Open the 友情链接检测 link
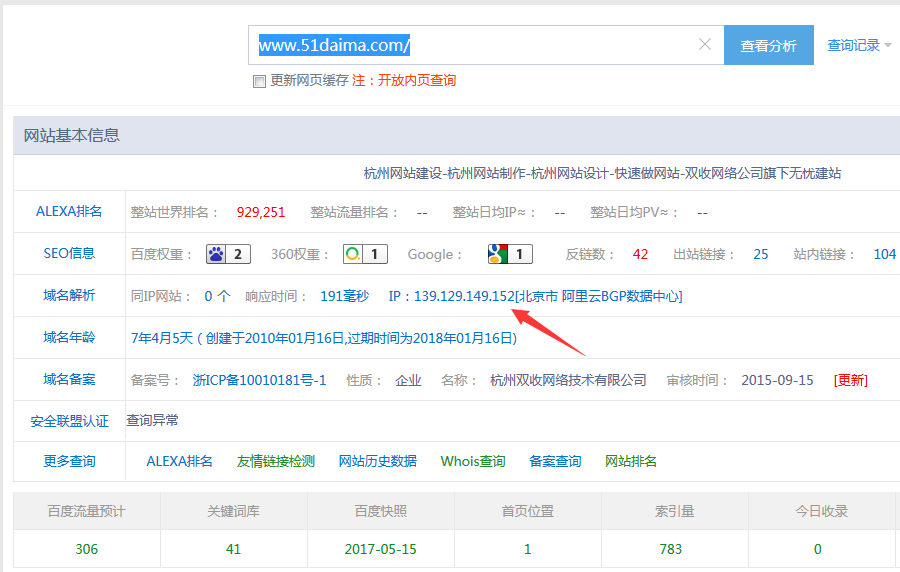The image size is (900, 572). coord(275,461)
